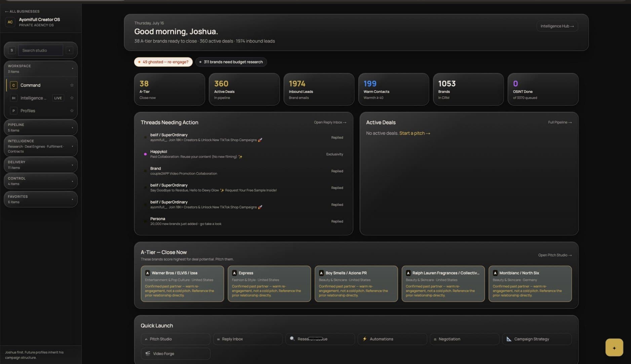Launch Negotiation from Quick Launch
631x364 pixels.
click(465, 339)
